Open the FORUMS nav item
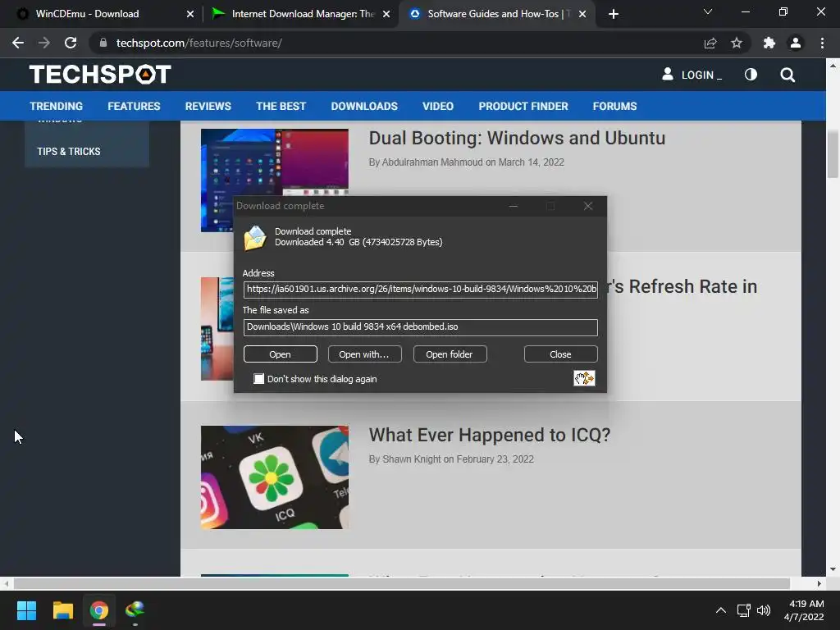840x630 pixels. click(614, 106)
